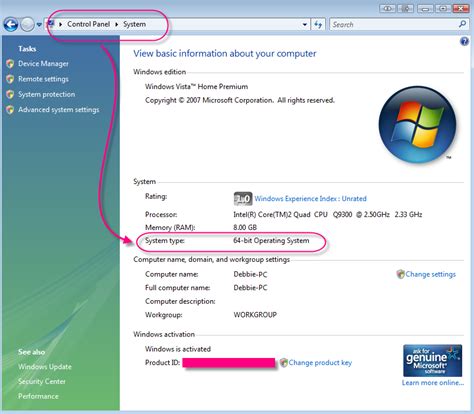Open the address bar history dropdown
Image resolution: width=474 pixels, height=414 pixels.
tap(305, 24)
